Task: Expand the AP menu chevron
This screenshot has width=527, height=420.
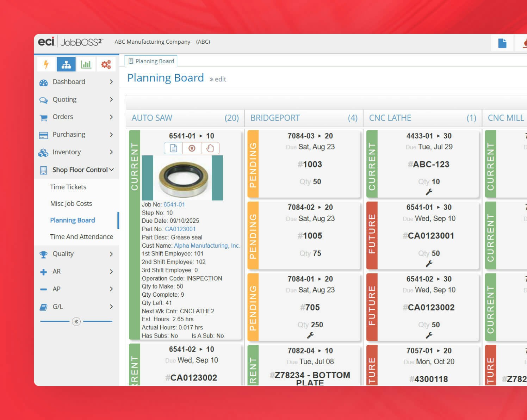Action: pos(111,289)
